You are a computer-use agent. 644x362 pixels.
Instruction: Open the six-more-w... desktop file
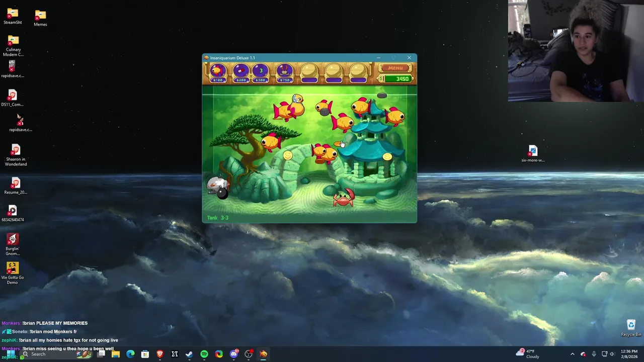tap(533, 154)
